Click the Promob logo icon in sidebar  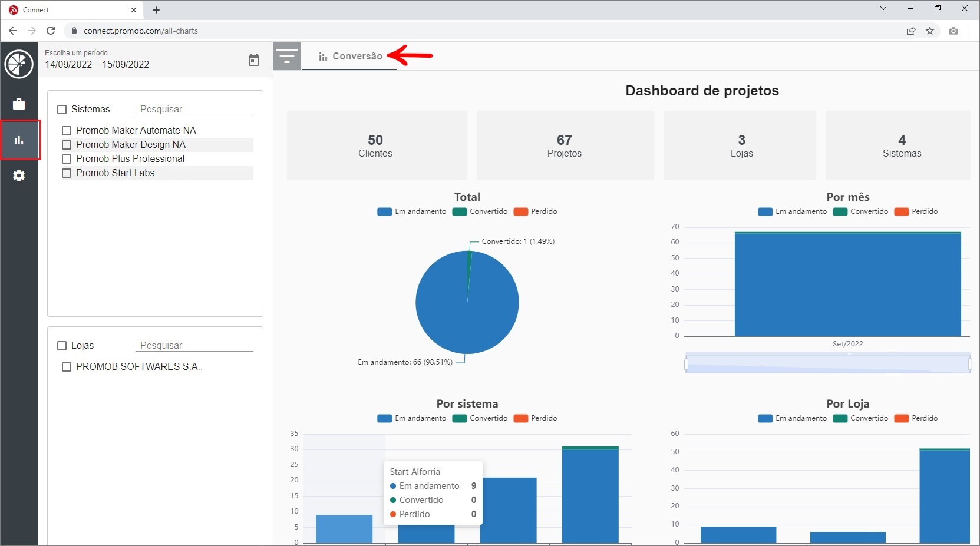click(19, 64)
